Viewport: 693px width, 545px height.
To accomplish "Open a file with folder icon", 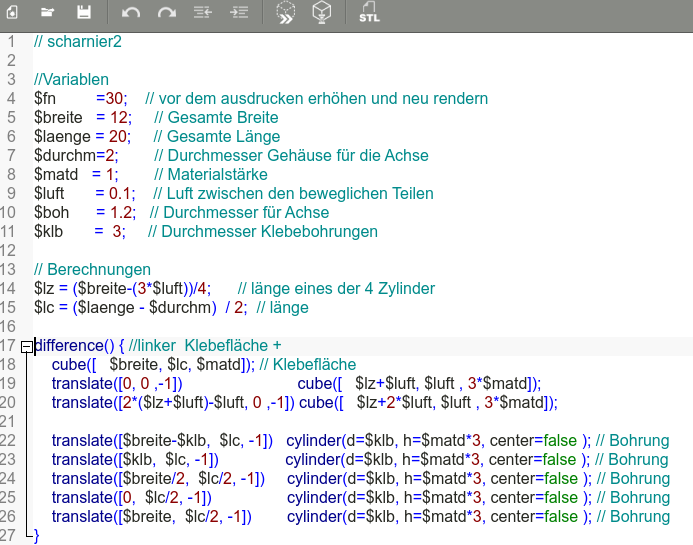I will point(47,12).
